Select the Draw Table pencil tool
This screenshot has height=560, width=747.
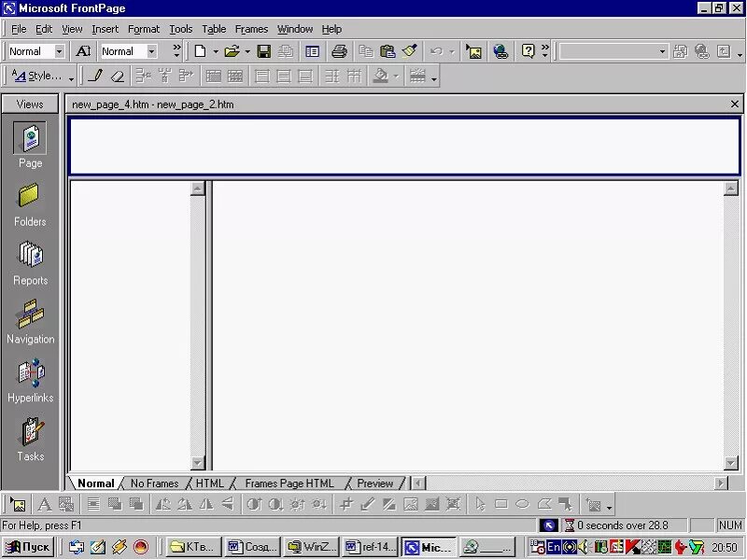(96, 77)
